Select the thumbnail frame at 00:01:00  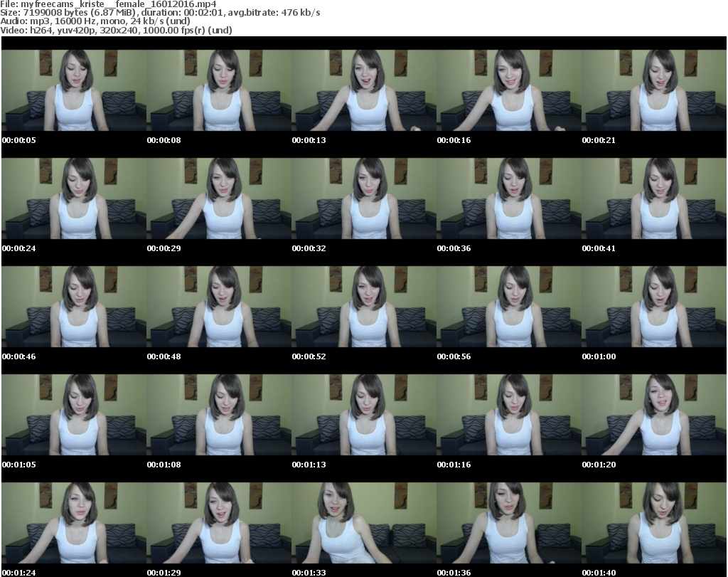(654, 307)
